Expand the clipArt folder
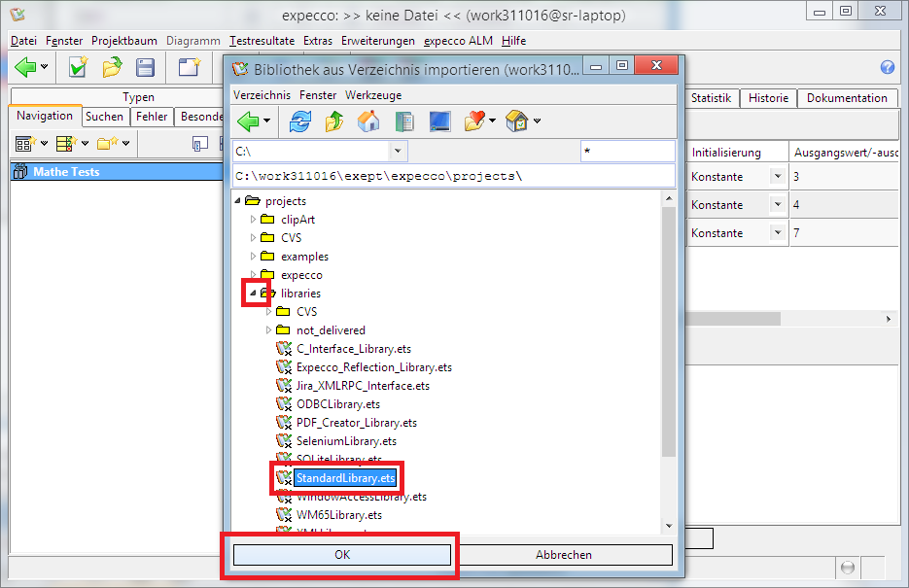The width and height of the screenshot is (909, 588). pos(254,220)
